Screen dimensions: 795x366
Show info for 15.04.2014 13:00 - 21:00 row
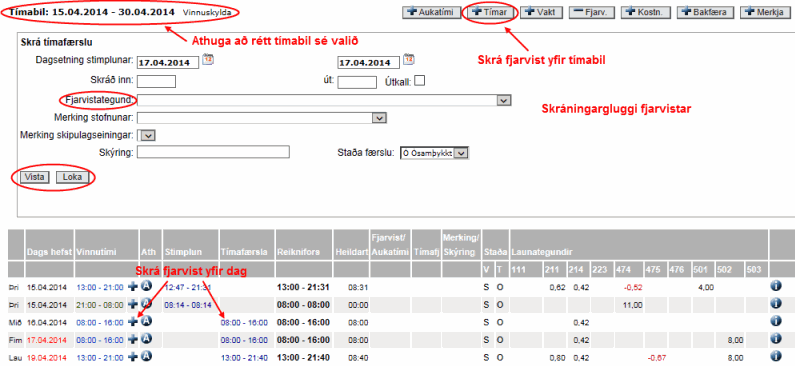click(x=775, y=286)
